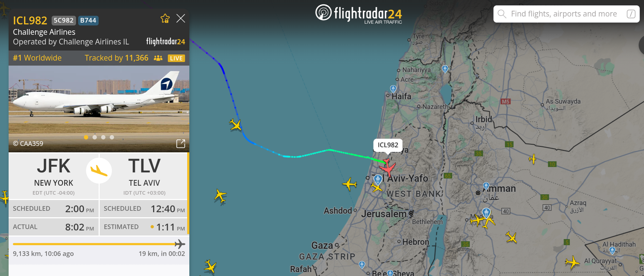Viewport: 644px width, 276px height.
Task: Click the Tel Aviv airport pin marker
Action: coord(378,179)
